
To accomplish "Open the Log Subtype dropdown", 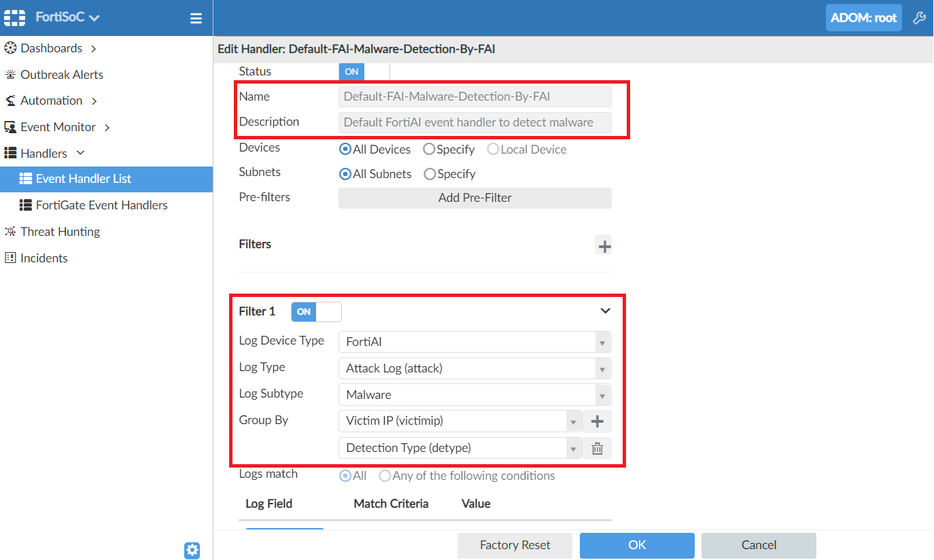I will (474, 395).
